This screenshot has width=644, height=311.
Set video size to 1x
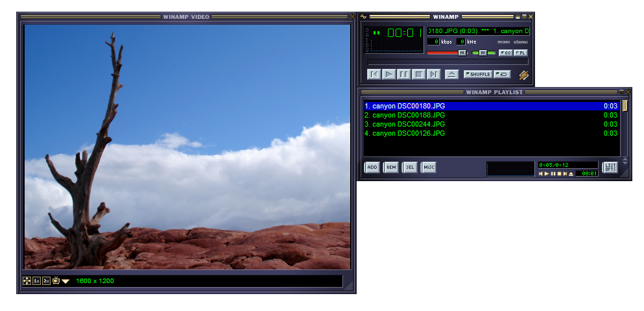[x=37, y=281]
